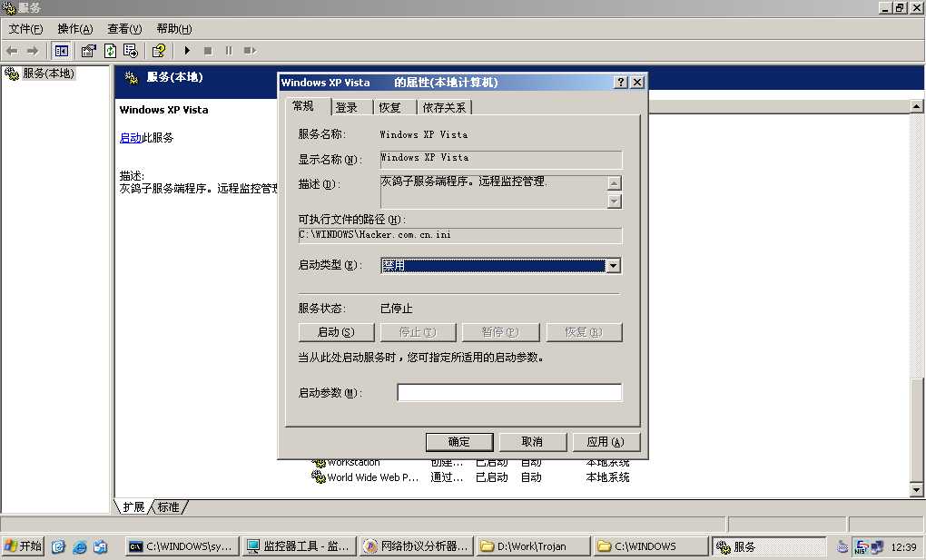Open 监控器工具 taskbar button
Image resolution: width=926 pixels, height=560 pixels.
(300, 546)
